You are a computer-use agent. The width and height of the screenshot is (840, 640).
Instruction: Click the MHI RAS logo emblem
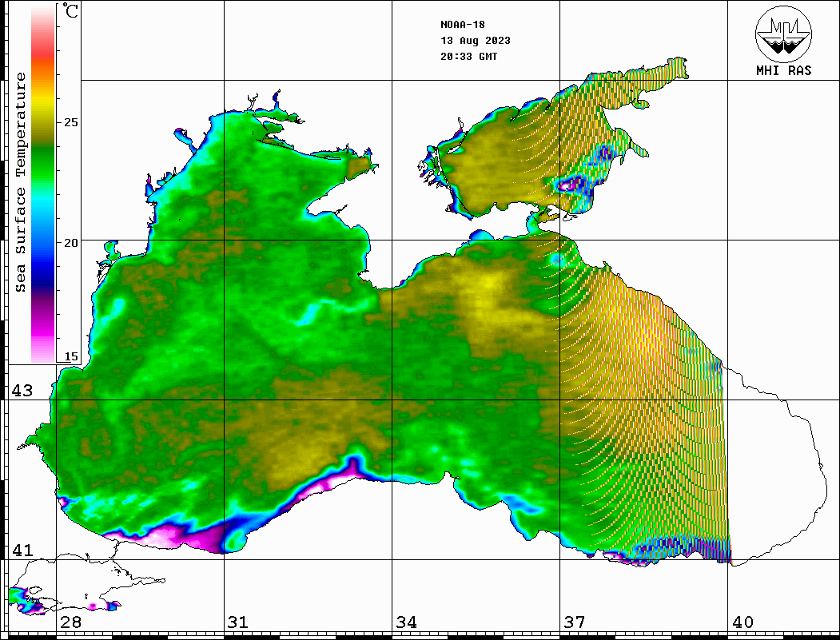point(783,34)
